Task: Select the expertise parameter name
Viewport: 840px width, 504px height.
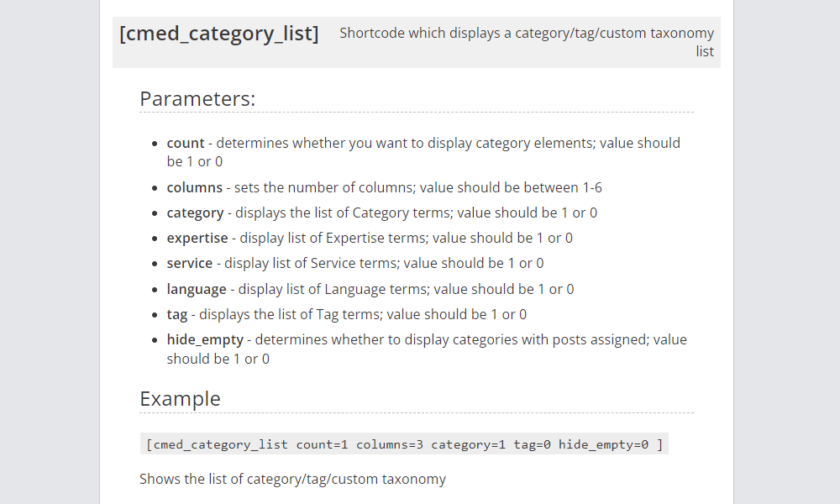Action: pos(197,238)
